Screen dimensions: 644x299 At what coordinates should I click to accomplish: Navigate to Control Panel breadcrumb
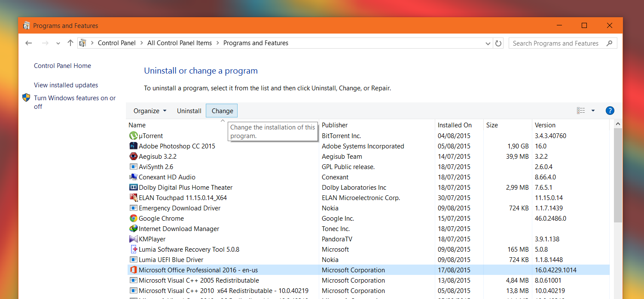[116, 43]
